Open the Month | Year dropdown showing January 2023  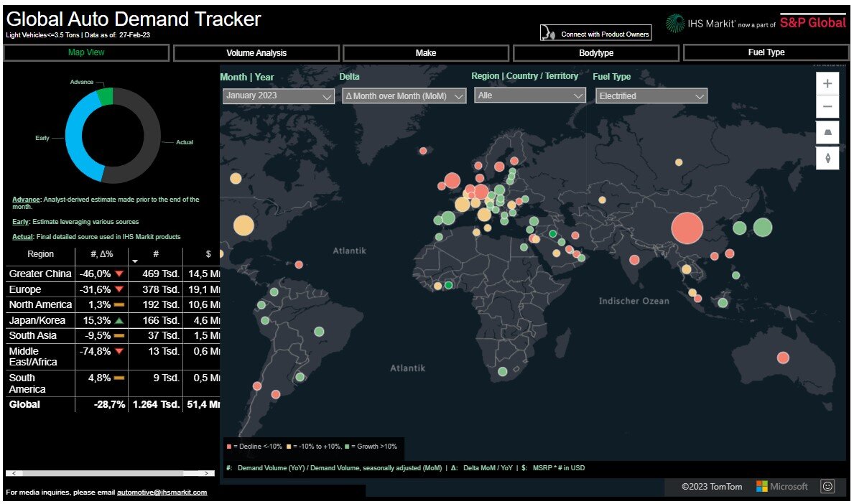(x=278, y=96)
